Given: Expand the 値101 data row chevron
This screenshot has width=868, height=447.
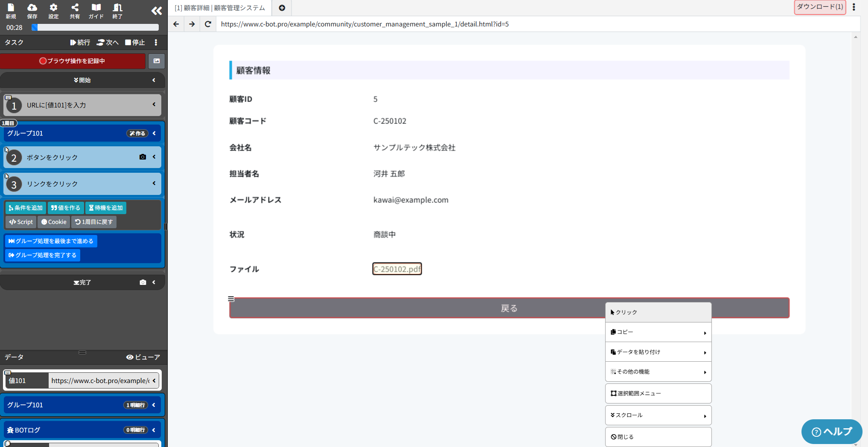Looking at the screenshot, I should tap(154, 380).
